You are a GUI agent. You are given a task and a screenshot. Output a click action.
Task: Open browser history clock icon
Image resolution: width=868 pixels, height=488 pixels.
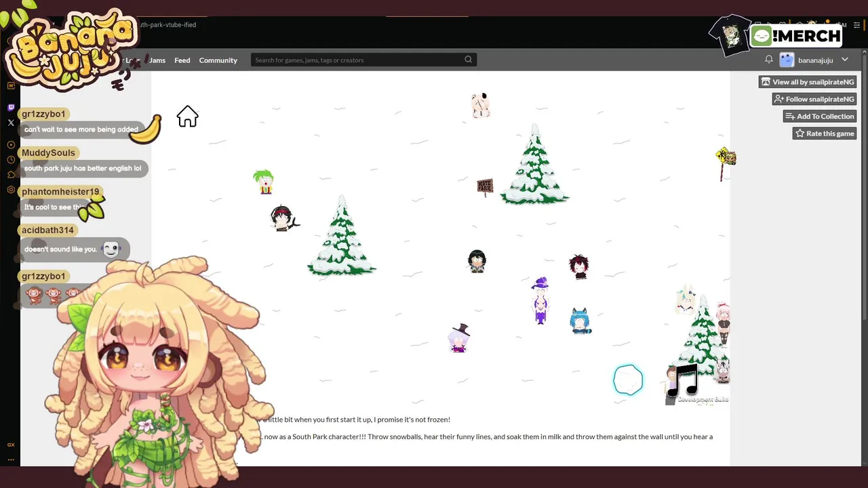pos(11,160)
